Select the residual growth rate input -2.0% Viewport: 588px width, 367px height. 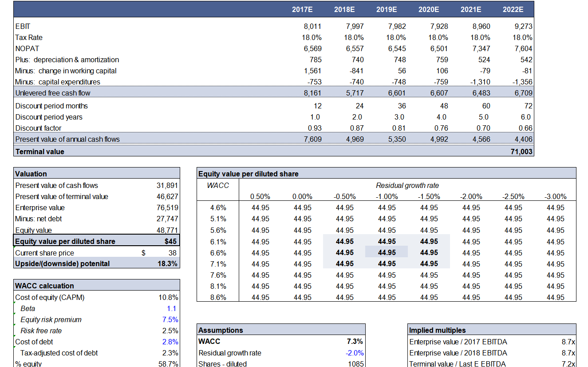click(x=355, y=353)
